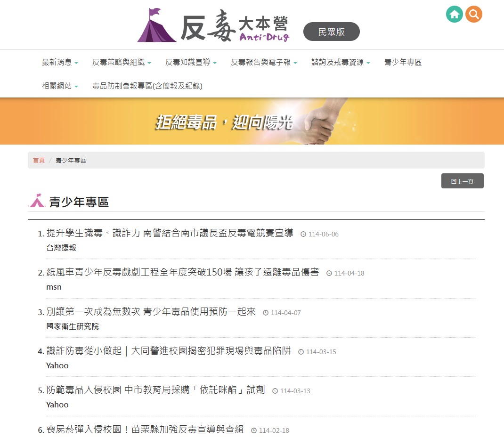Open 毒品防制會報專區(含簡報及紀錄) menu item
This screenshot has height=438, width=504.
coord(147,87)
